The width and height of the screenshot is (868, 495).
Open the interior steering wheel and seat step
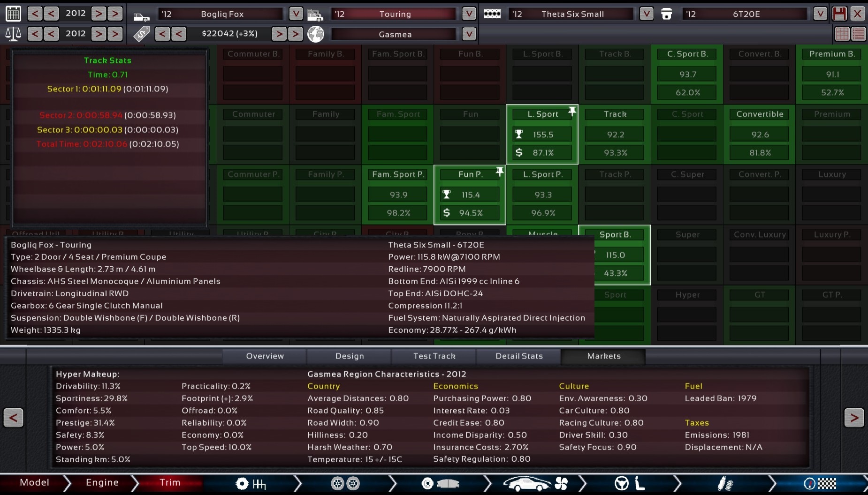click(x=630, y=484)
